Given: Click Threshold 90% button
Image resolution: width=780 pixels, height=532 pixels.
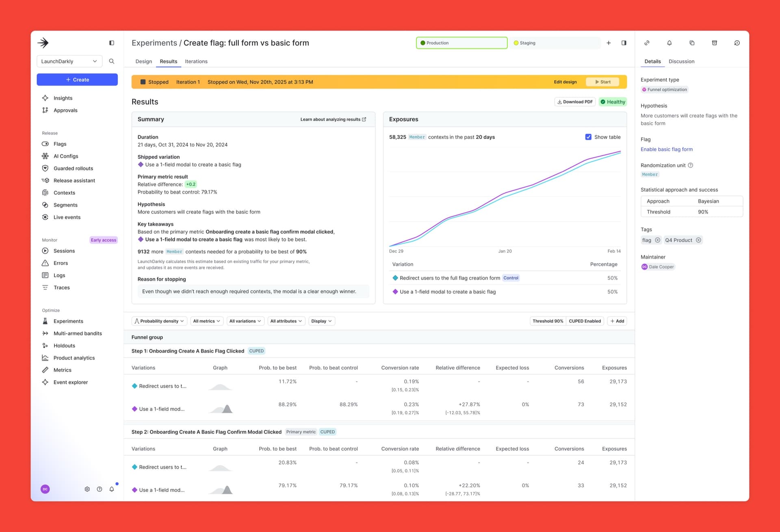Looking at the screenshot, I should (548, 321).
